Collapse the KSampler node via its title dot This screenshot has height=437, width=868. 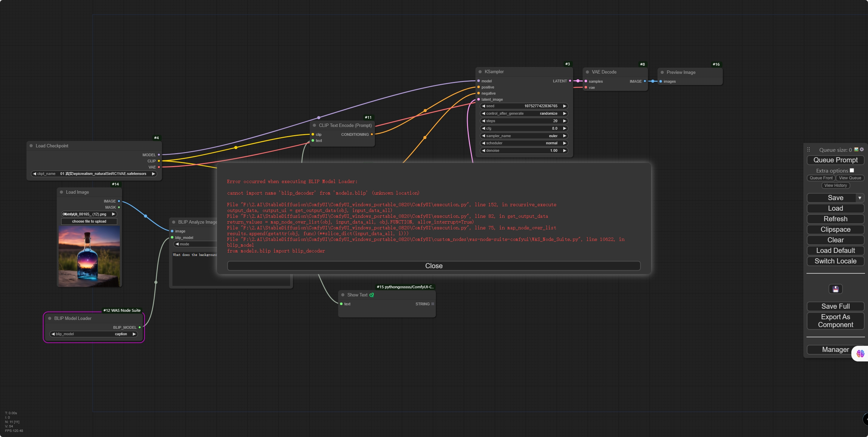480,71
